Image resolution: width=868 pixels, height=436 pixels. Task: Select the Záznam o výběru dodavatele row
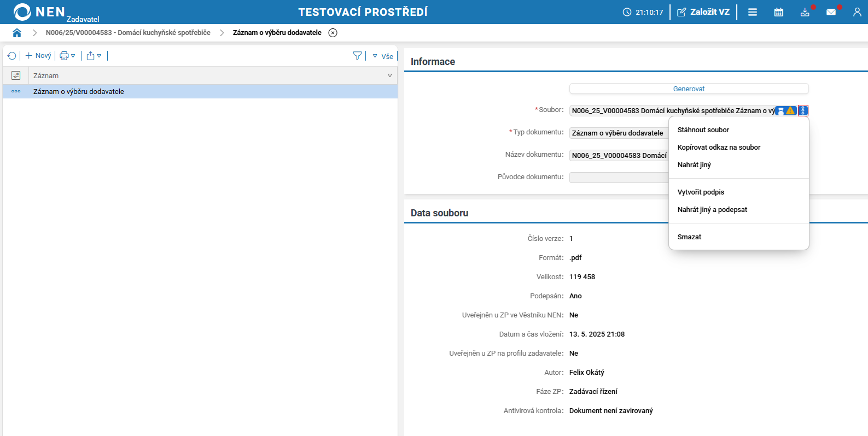tap(79, 92)
